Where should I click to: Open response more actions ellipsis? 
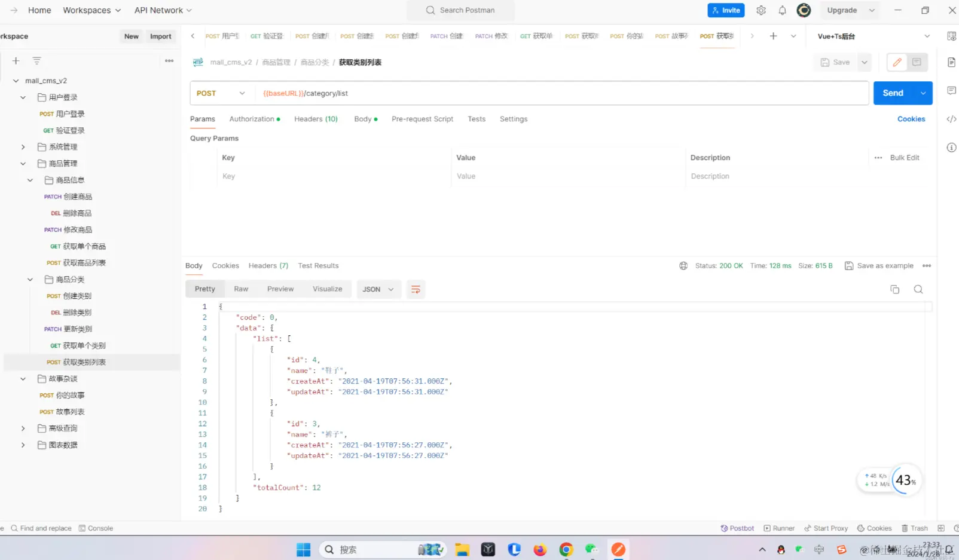(927, 266)
